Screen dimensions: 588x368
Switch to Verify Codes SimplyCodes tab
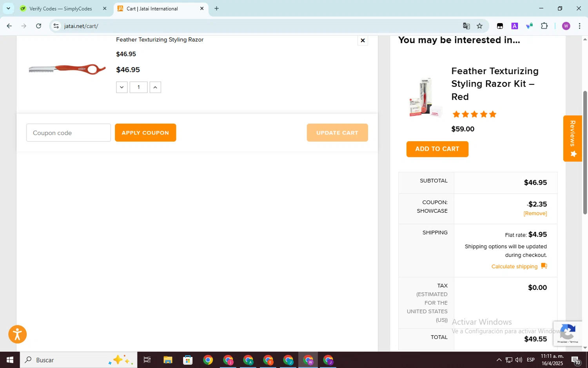click(61, 9)
